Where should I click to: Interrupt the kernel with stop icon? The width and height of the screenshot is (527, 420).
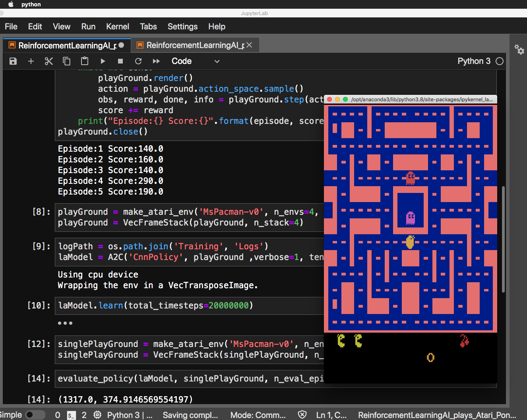click(120, 61)
